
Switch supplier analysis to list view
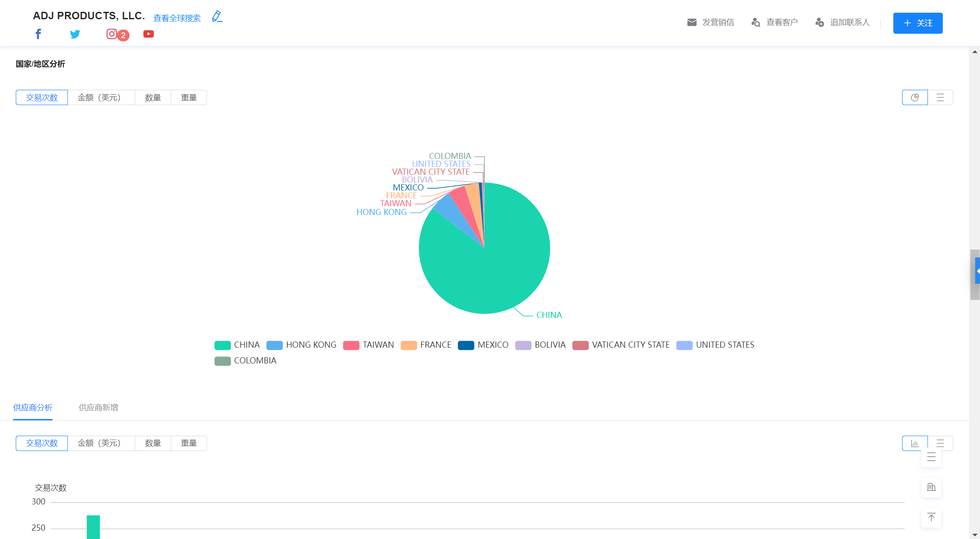point(940,443)
